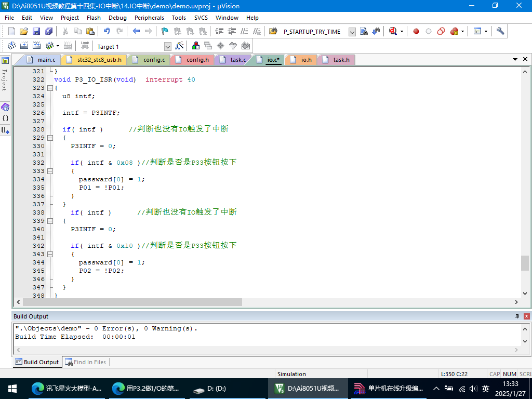Select the Build Output bottom tab
The height and width of the screenshot is (399, 532).
pyautogui.click(x=37, y=362)
